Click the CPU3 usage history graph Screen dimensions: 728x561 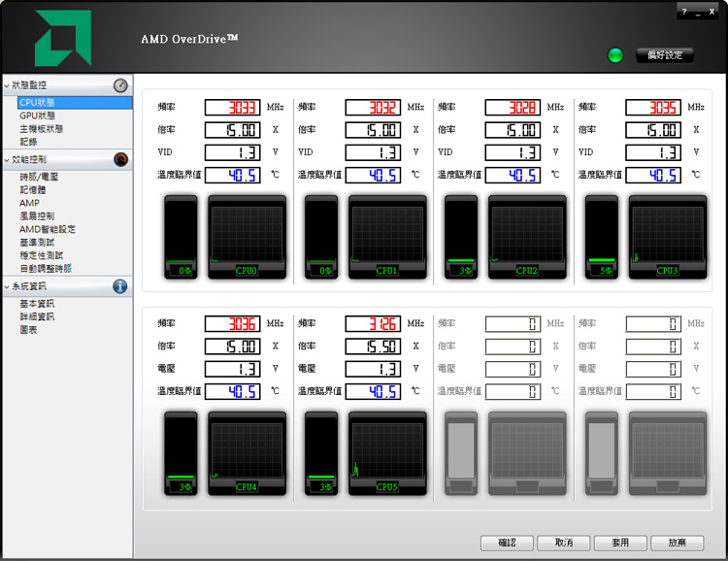[668, 238]
